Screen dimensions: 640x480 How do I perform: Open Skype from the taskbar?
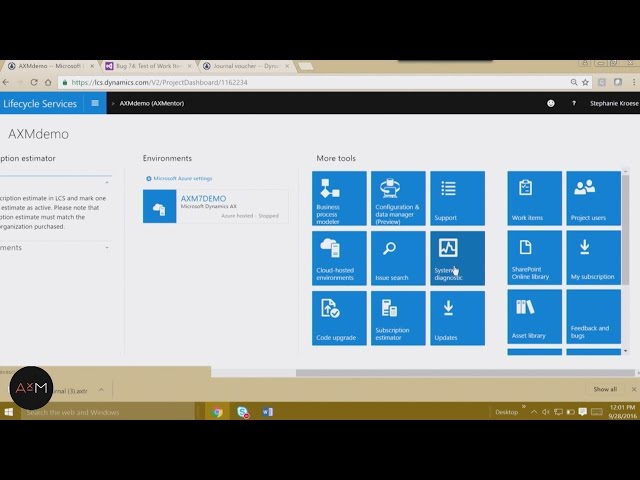243,412
